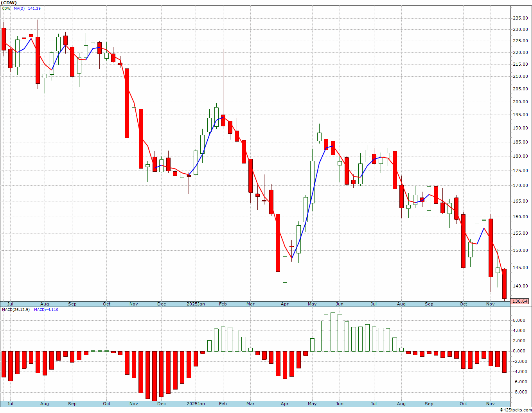This screenshot has height=413, width=532.
Task: Select the 230.00 price axis label
Action: 521,29
